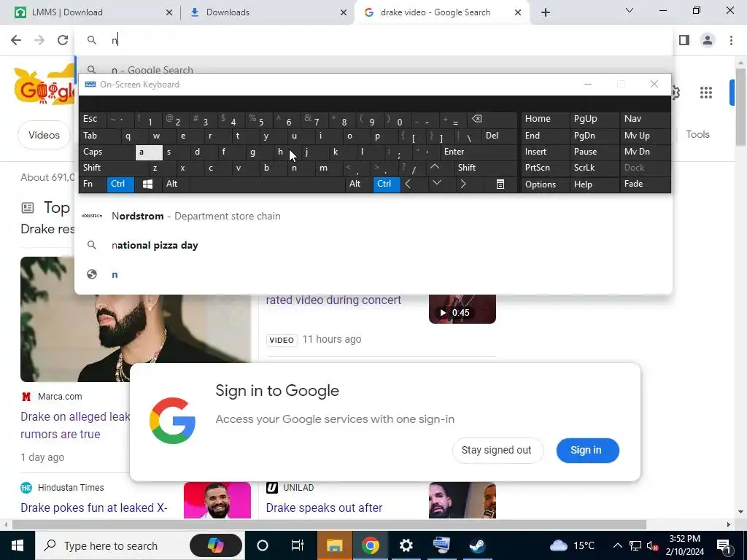Click Sign in button
The height and width of the screenshot is (560, 747).
point(587,451)
